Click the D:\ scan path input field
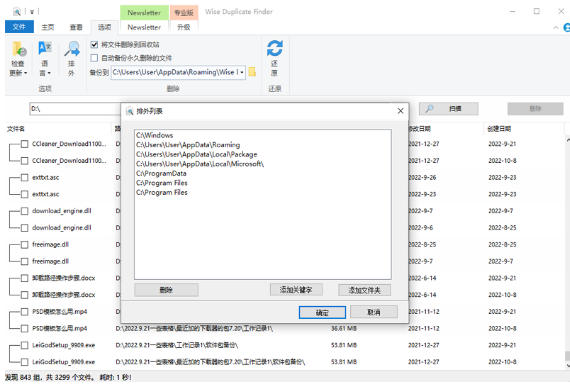Screen dimensions: 570x384 tap(75, 109)
